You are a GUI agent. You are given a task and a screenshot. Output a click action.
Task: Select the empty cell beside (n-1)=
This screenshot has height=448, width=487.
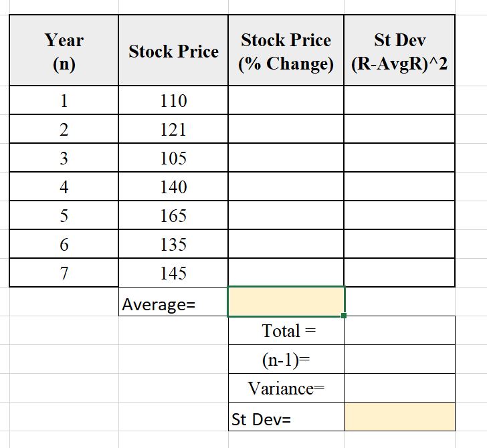point(399,359)
